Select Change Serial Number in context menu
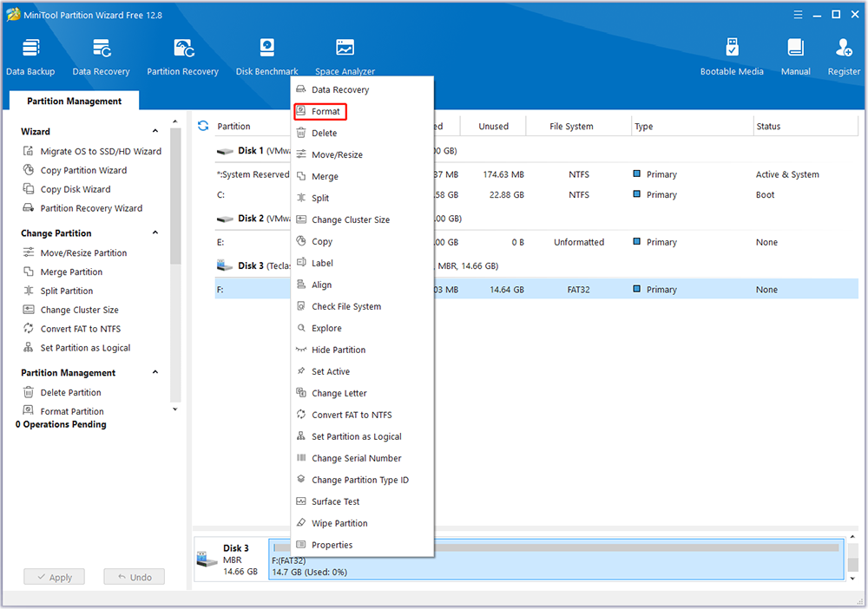 (362, 458)
